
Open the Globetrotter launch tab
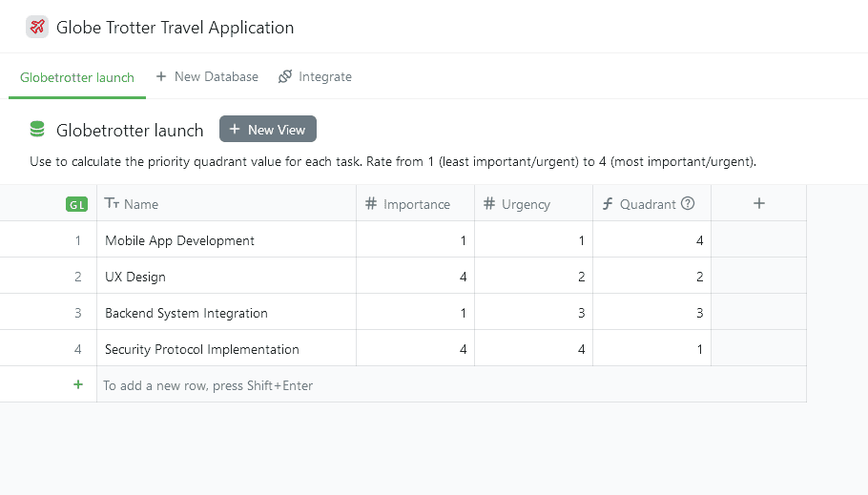[77, 77]
